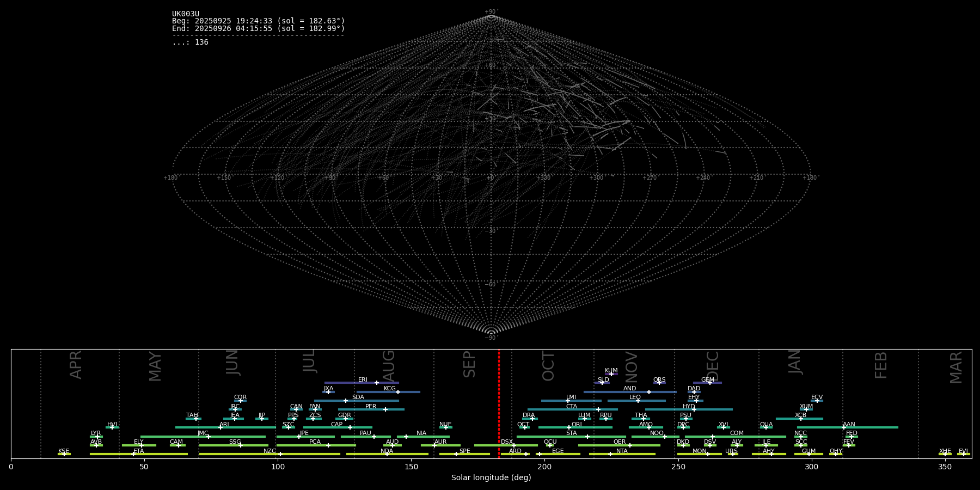Click the MON shower label
The height and width of the screenshot is (490, 980).
[699, 451]
